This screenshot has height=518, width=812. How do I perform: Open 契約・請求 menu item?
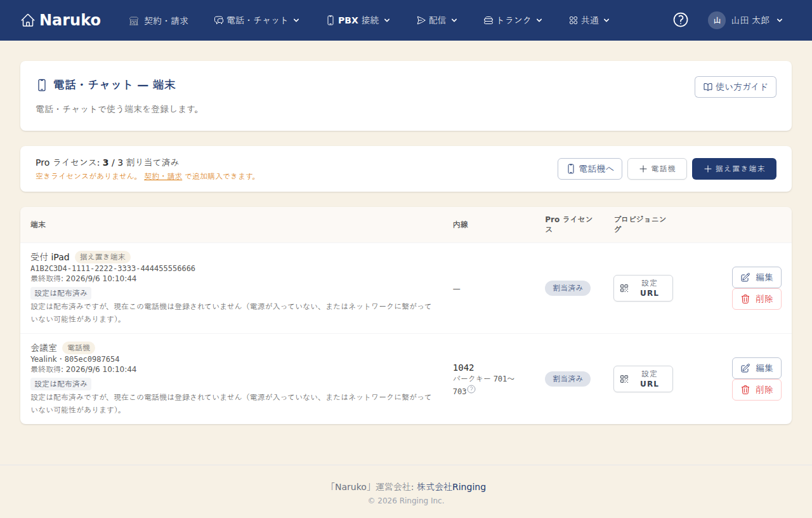click(x=159, y=20)
